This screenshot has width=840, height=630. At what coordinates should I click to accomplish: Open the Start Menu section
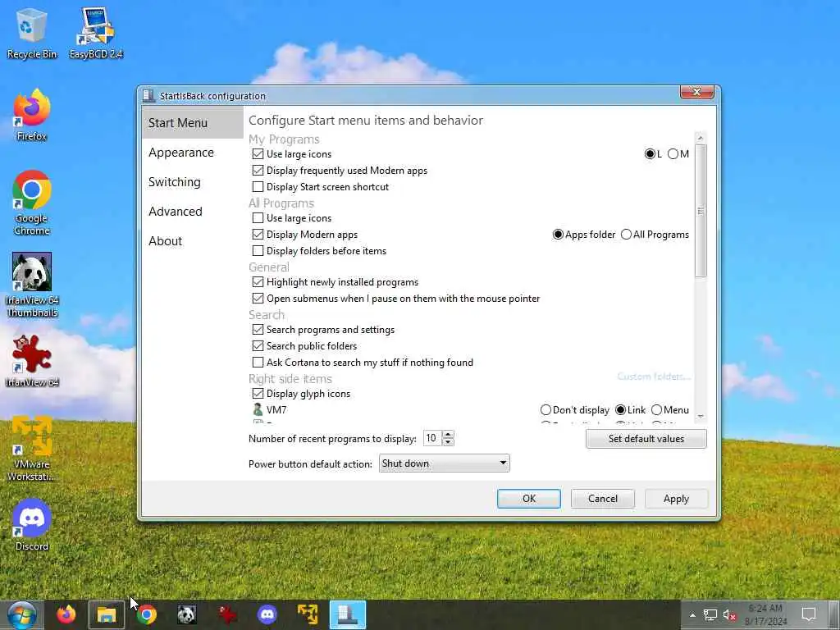(x=193, y=123)
